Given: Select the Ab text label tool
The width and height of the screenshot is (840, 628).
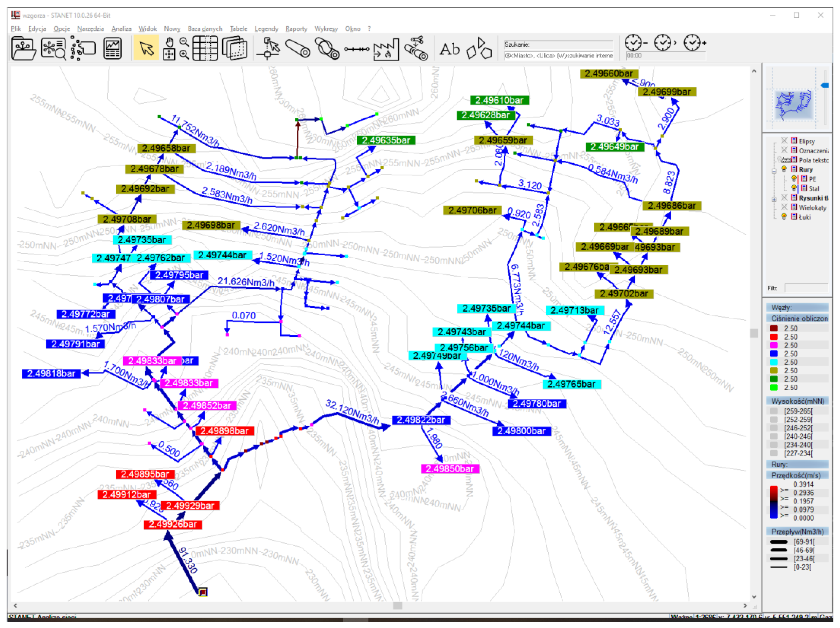Looking at the screenshot, I should [x=449, y=49].
